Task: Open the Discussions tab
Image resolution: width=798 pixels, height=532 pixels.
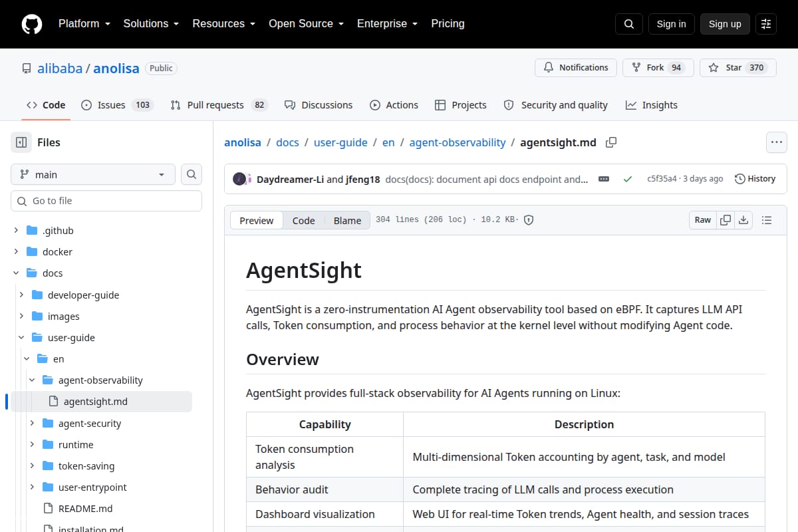Action: (319, 105)
